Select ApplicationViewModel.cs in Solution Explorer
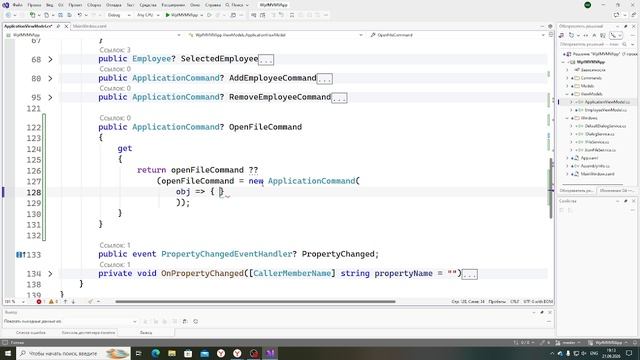This screenshot has height=360, width=640. tap(607, 102)
